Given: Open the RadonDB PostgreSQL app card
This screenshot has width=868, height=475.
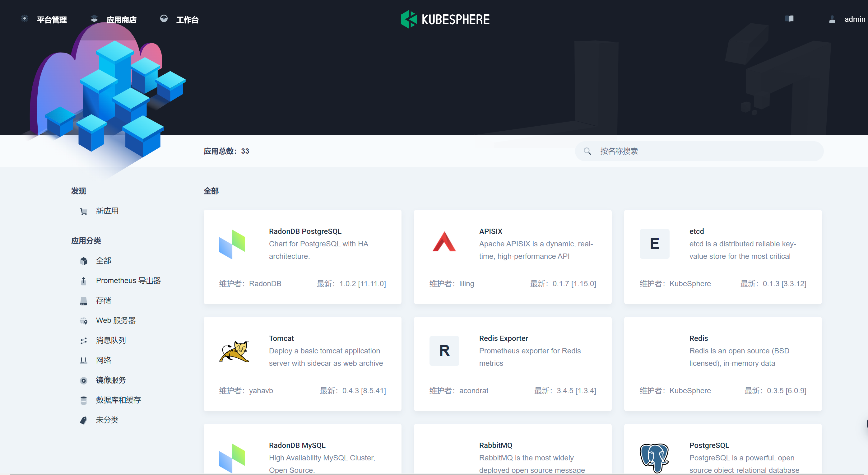Looking at the screenshot, I should (302, 257).
